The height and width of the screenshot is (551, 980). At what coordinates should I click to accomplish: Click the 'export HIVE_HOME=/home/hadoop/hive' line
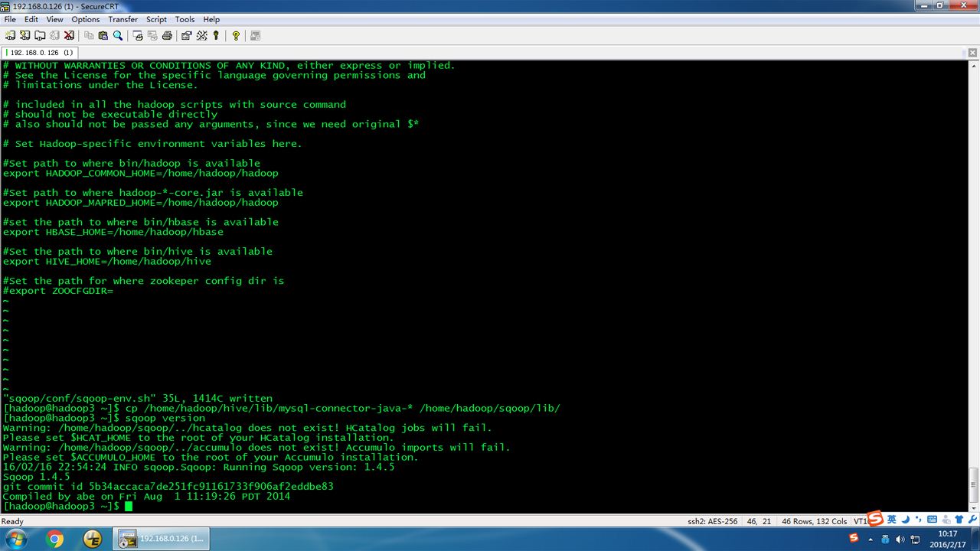[x=107, y=261]
